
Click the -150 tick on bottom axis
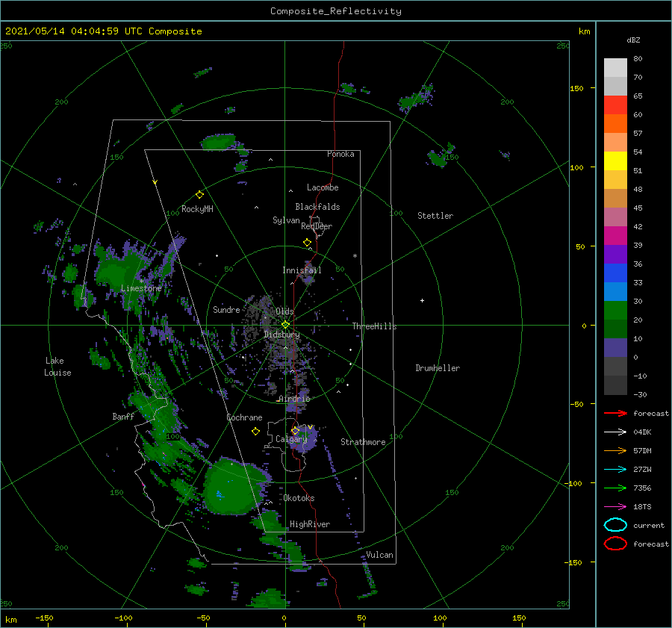(44, 618)
